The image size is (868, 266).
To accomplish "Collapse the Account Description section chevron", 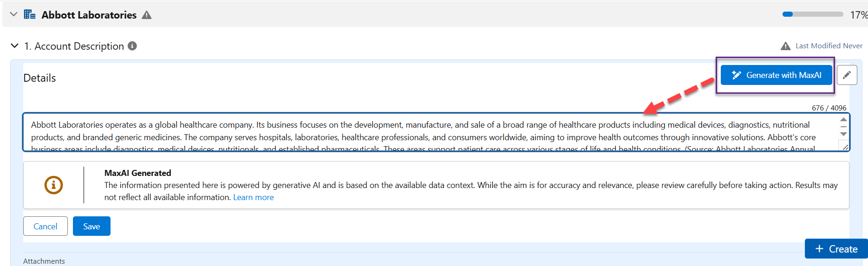I will tap(14, 46).
